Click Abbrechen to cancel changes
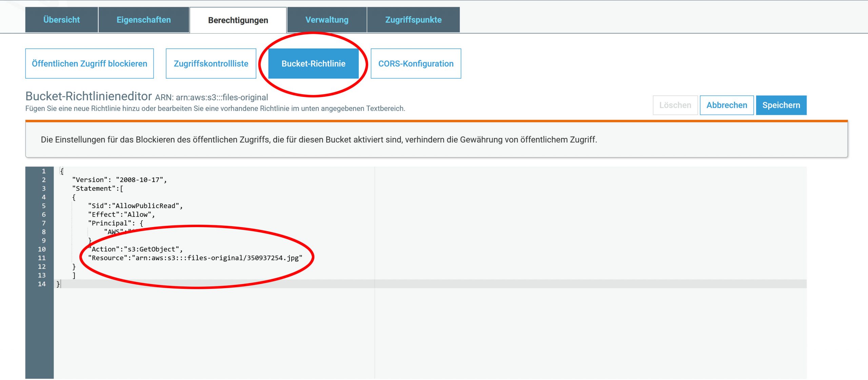This screenshot has width=868, height=380. (726, 105)
